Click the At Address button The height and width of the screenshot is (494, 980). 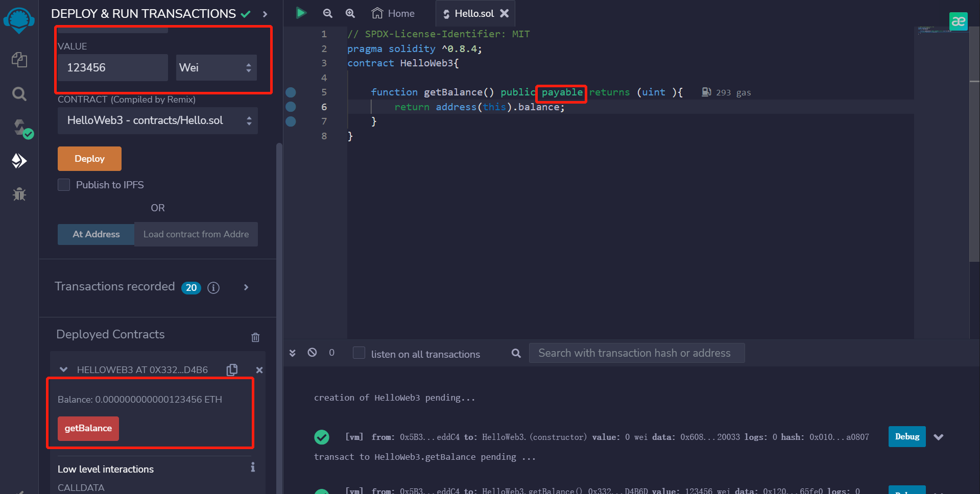[x=96, y=234]
